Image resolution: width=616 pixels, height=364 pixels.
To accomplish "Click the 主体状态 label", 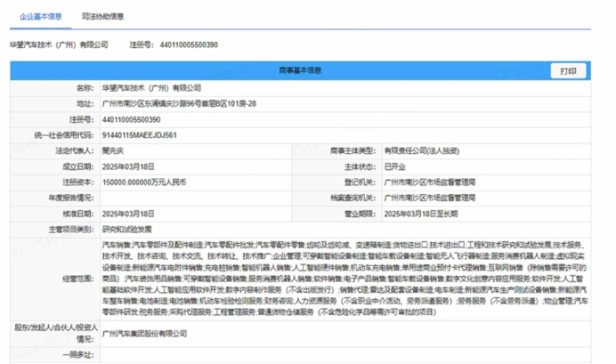I will [361, 166].
